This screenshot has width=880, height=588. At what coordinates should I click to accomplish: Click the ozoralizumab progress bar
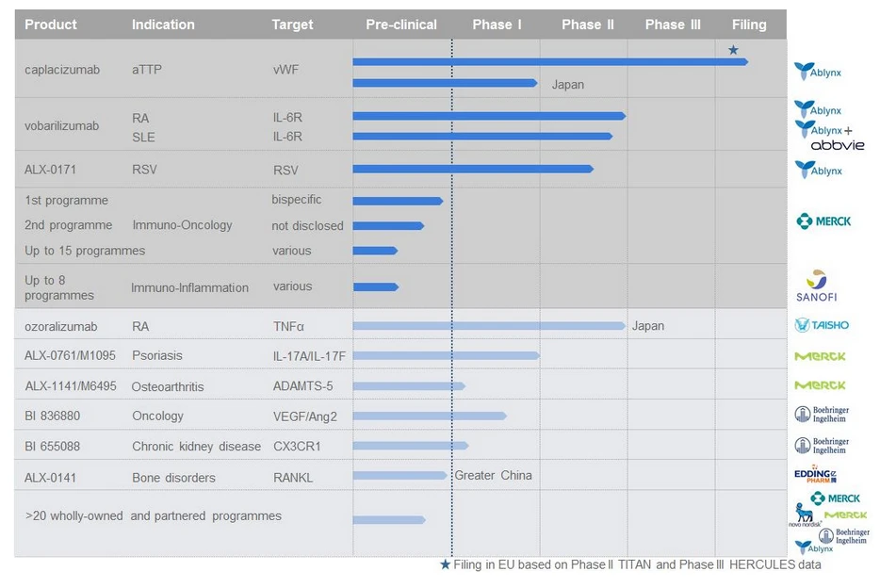pyautogui.click(x=488, y=326)
